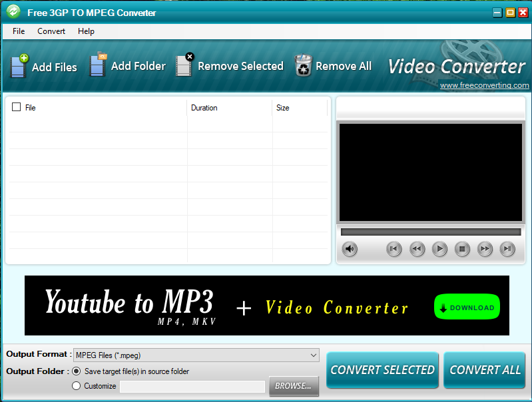
Task: Stop the video preview
Action: [x=462, y=249]
